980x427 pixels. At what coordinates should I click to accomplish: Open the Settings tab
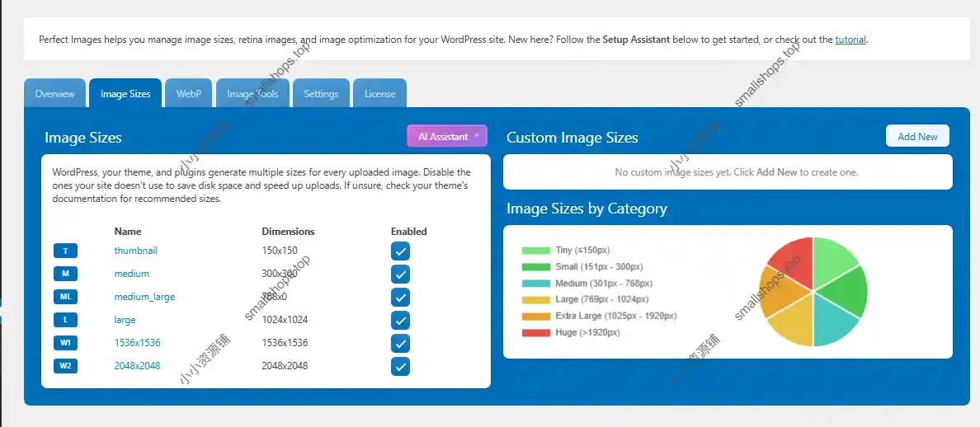coord(321,94)
